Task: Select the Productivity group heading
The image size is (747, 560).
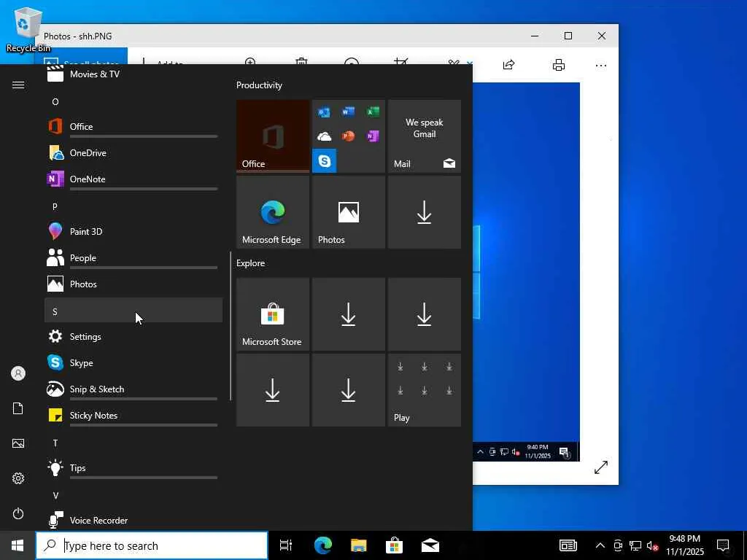Action: [x=259, y=85]
